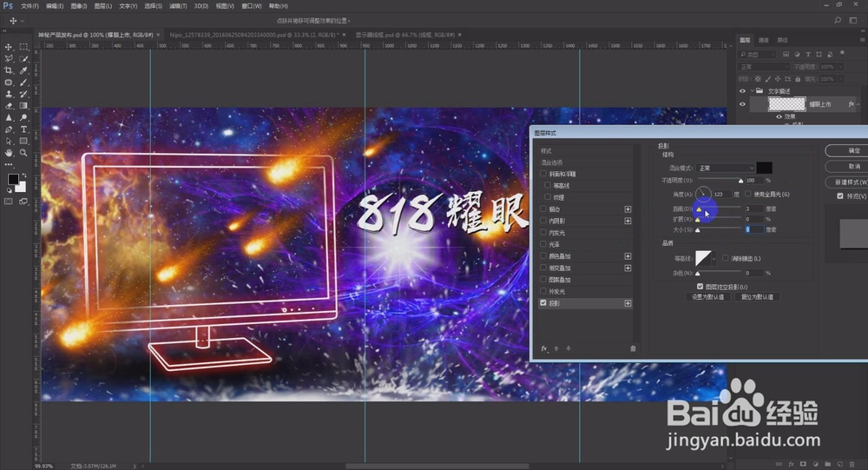
Task: Select the Path Selection arrow tool
Action: pyautogui.click(x=9, y=141)
